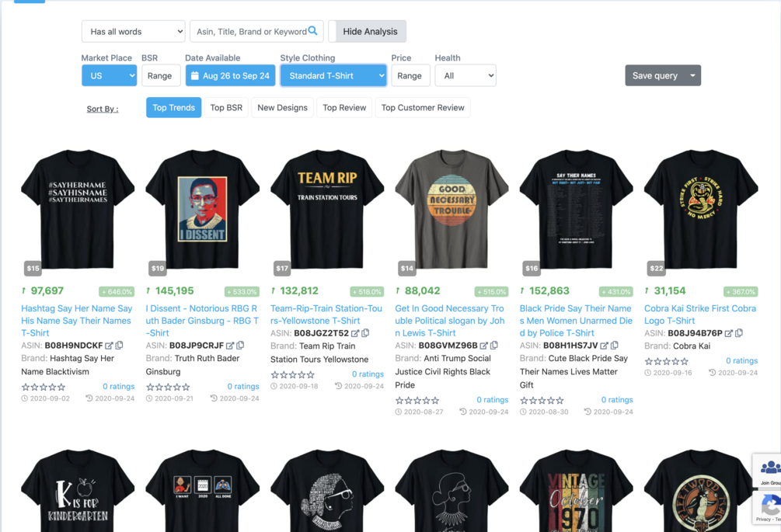Open external link icon for ASIN B08JGZ2T52

(x=355, y=333)
